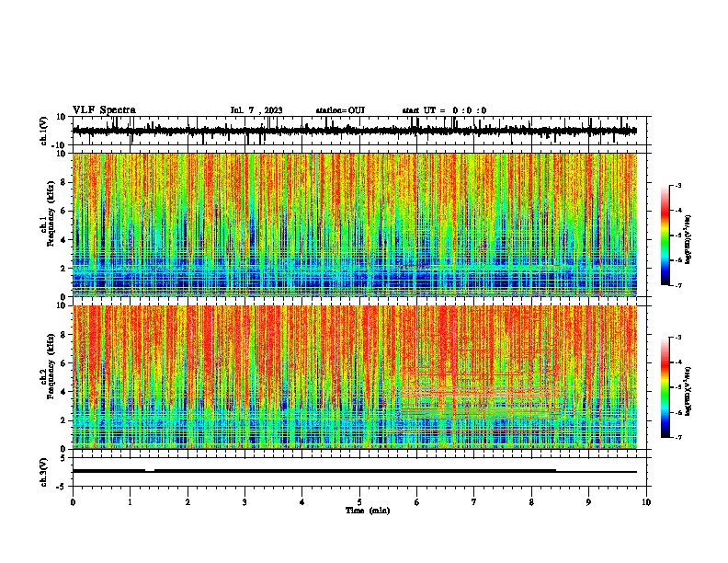
Task: Click the "Time (min)" x-axis label
Action: click(x=368, y=511)
